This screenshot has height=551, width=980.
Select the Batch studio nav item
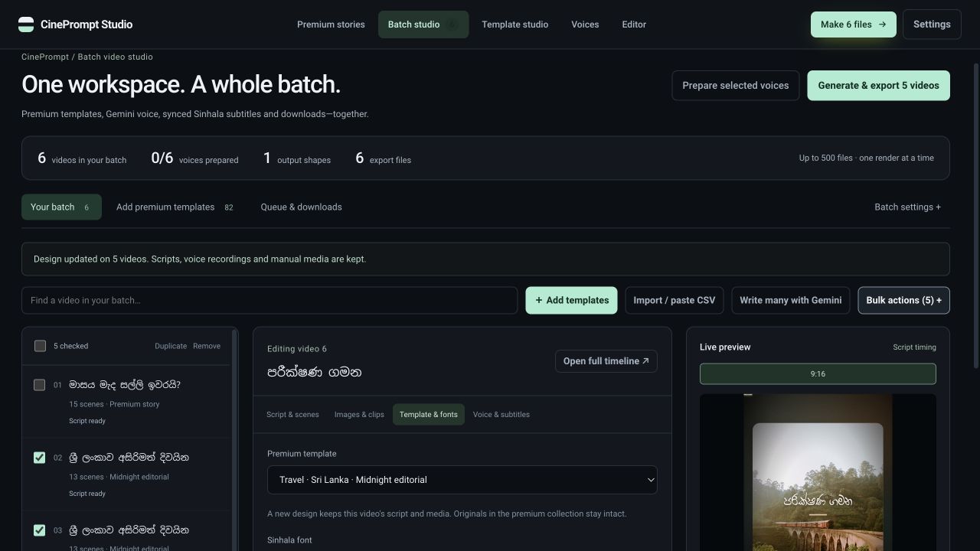coord(423,24)
